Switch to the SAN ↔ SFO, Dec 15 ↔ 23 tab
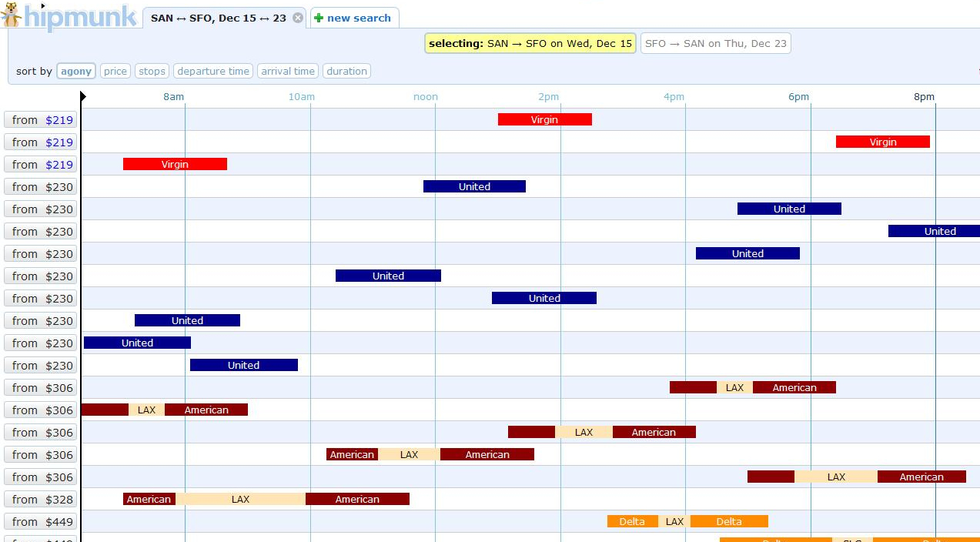 pyautogui.click(x=224, y=18)
